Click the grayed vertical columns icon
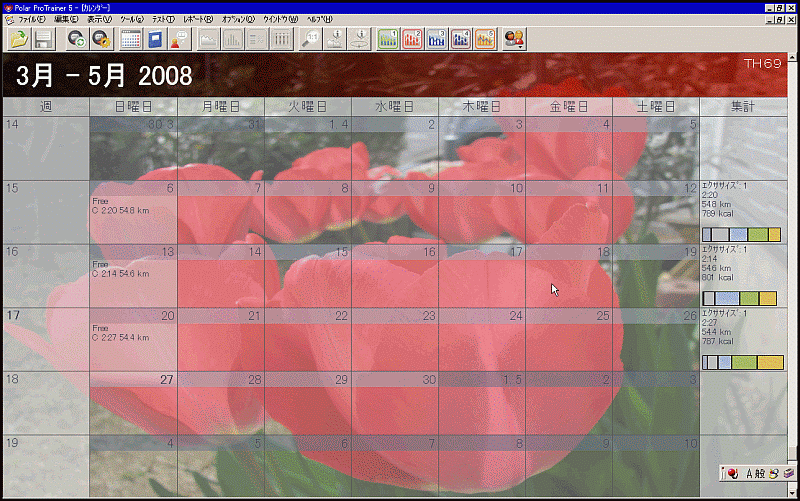 click(282, 39)
